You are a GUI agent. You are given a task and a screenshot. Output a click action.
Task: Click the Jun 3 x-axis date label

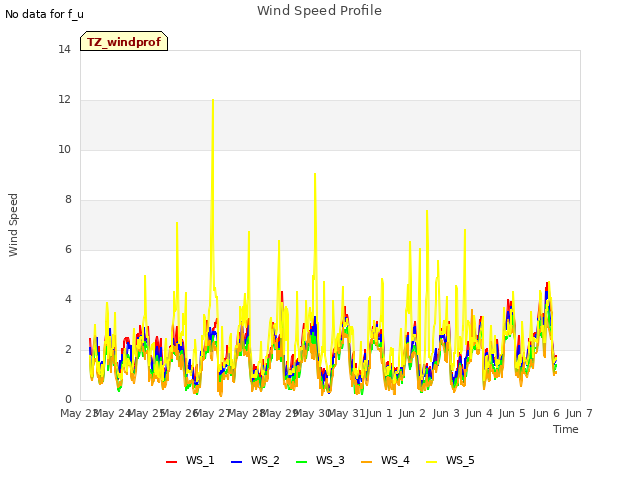(446, 413)
